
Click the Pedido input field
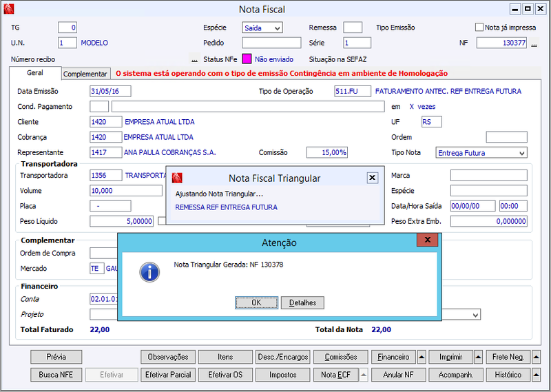pyautogui.click(x=271, y=43)
